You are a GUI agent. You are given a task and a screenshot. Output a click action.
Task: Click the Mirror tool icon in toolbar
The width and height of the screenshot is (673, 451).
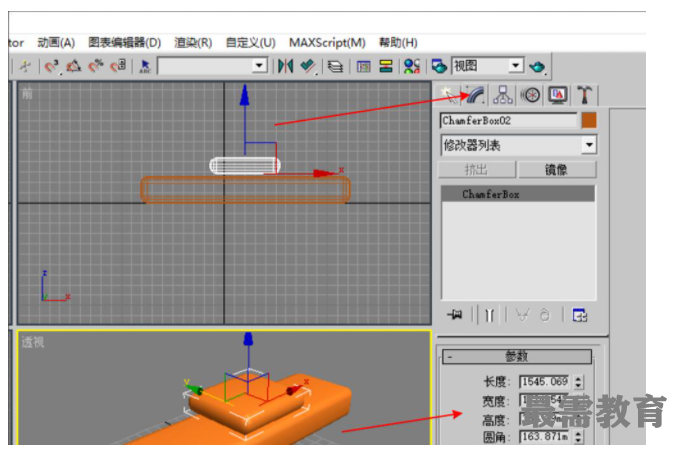[285, 67]
